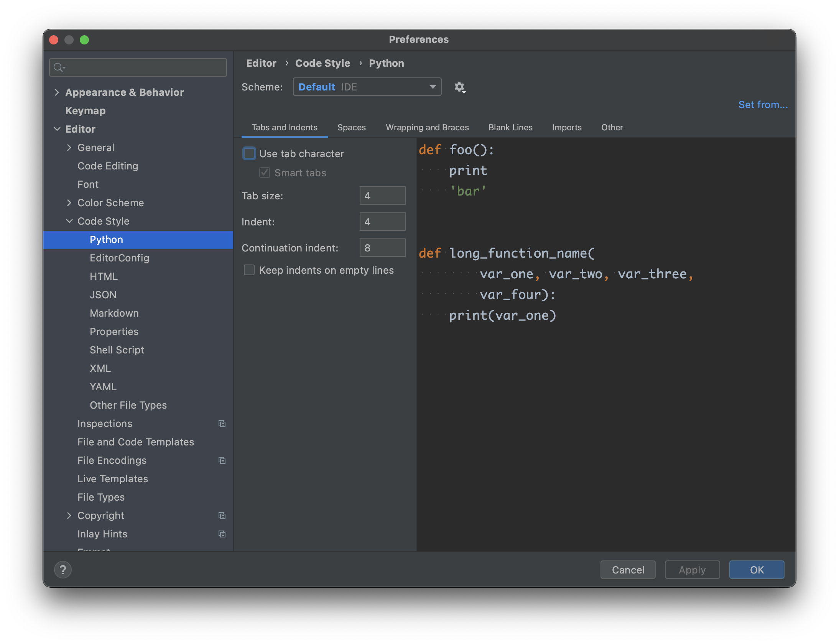
Task: Check Keep indents on empty lines
Action: coord(249,270)
